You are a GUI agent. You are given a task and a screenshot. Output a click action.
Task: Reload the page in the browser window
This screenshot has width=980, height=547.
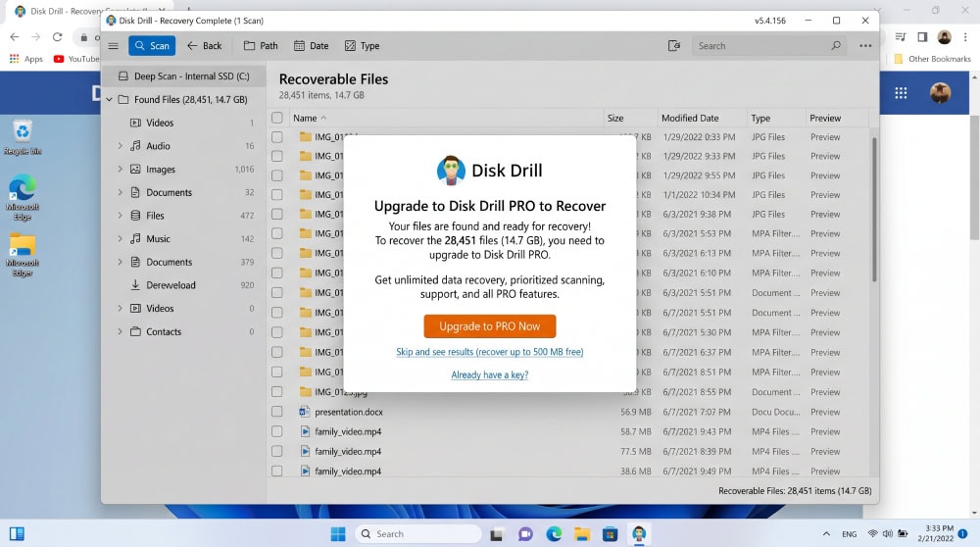[x=57, y=37]
